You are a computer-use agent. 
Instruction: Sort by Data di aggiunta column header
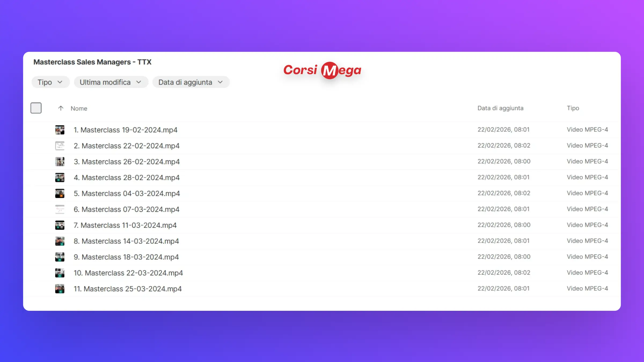pos(500,108)
